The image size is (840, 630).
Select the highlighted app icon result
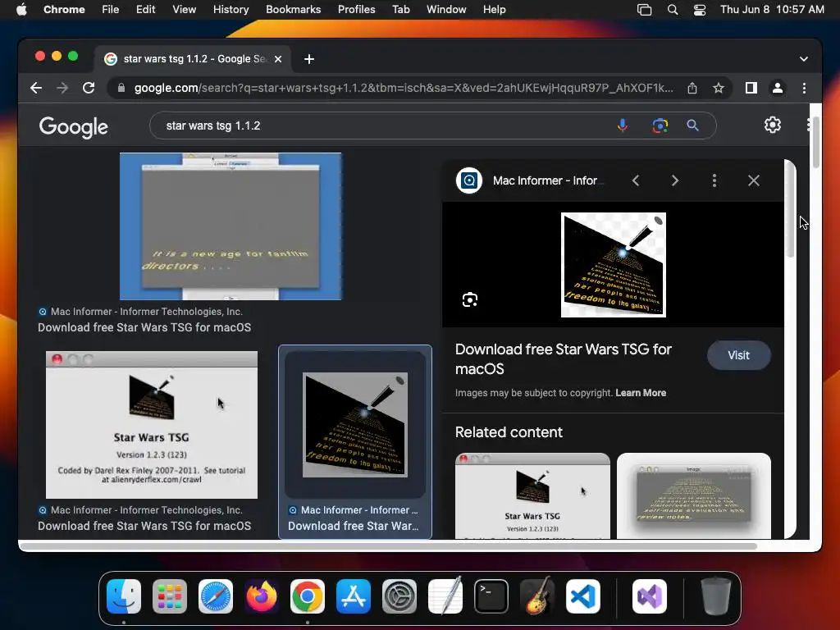point(355,425)
